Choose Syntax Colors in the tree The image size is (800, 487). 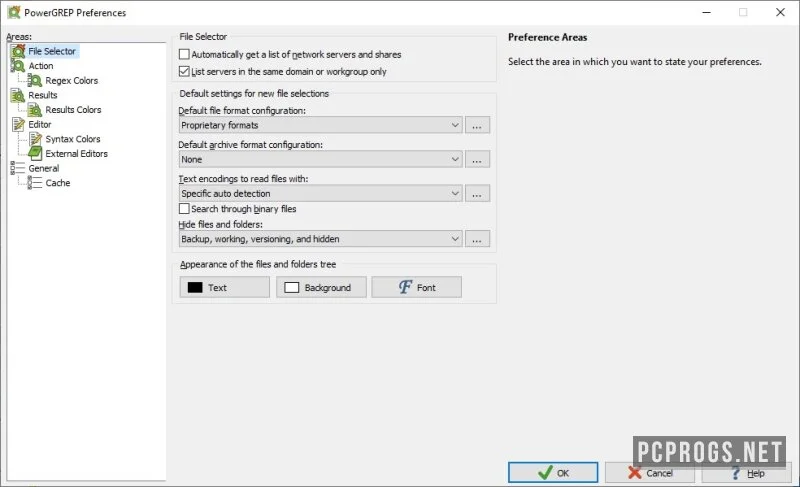coord(72,139)
